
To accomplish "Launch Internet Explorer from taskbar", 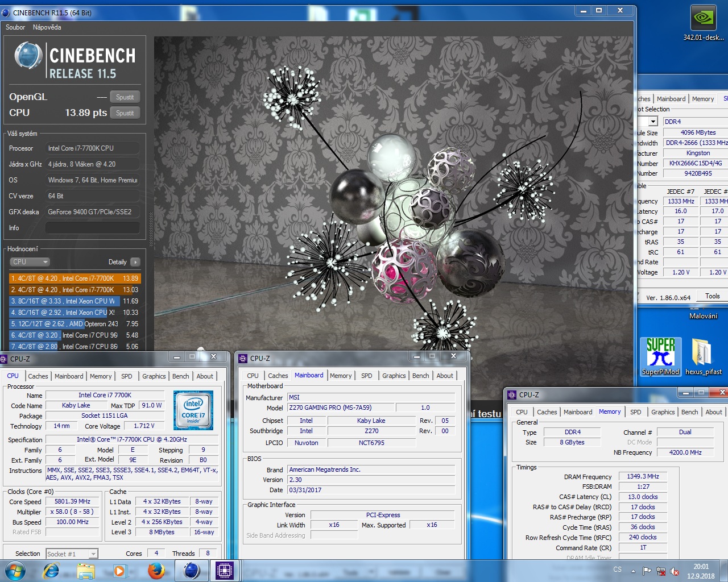I will pyautogui.click(x=52, y=571).
